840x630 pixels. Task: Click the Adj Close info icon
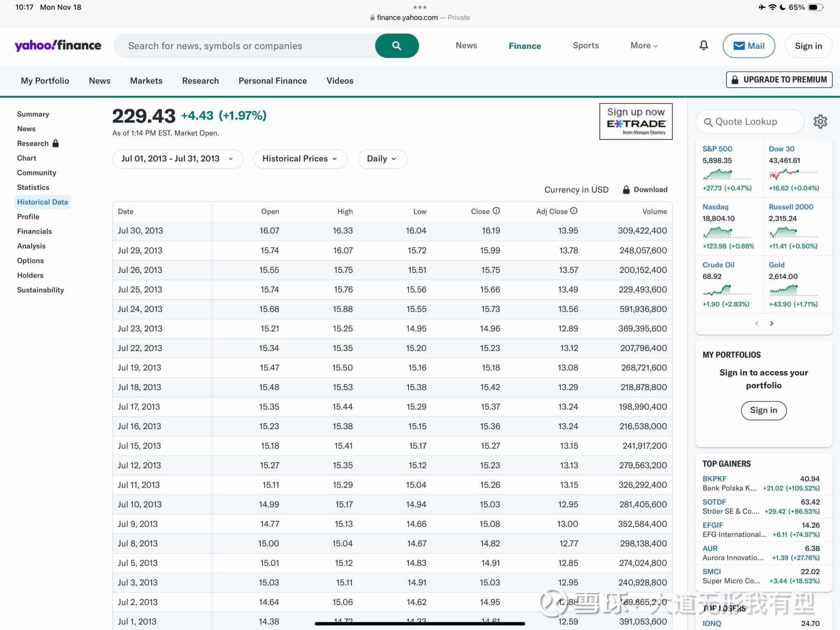pos(574,211)
